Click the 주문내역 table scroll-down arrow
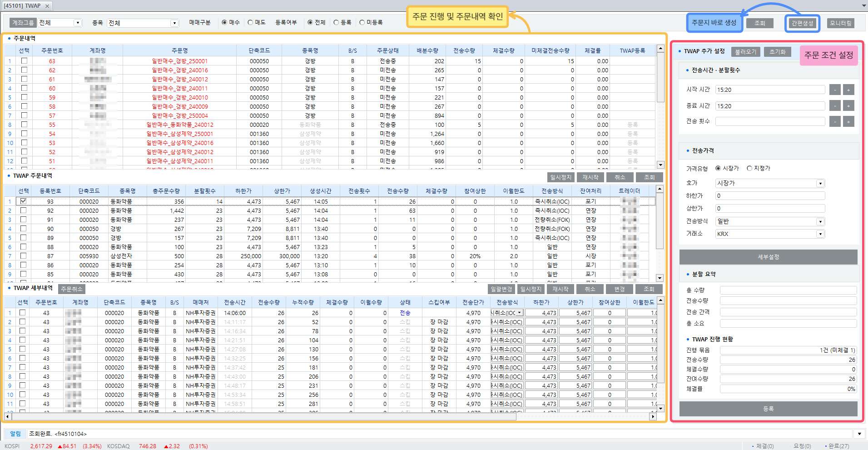The width and height of the screenshot is (868, 450). pos(660,165)
